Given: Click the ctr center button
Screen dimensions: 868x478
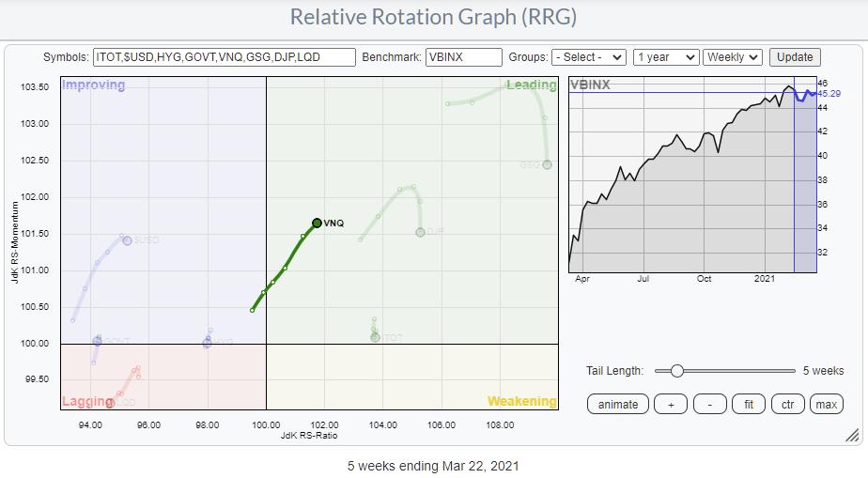Looking at the screenshot, I should pos(787,405).
